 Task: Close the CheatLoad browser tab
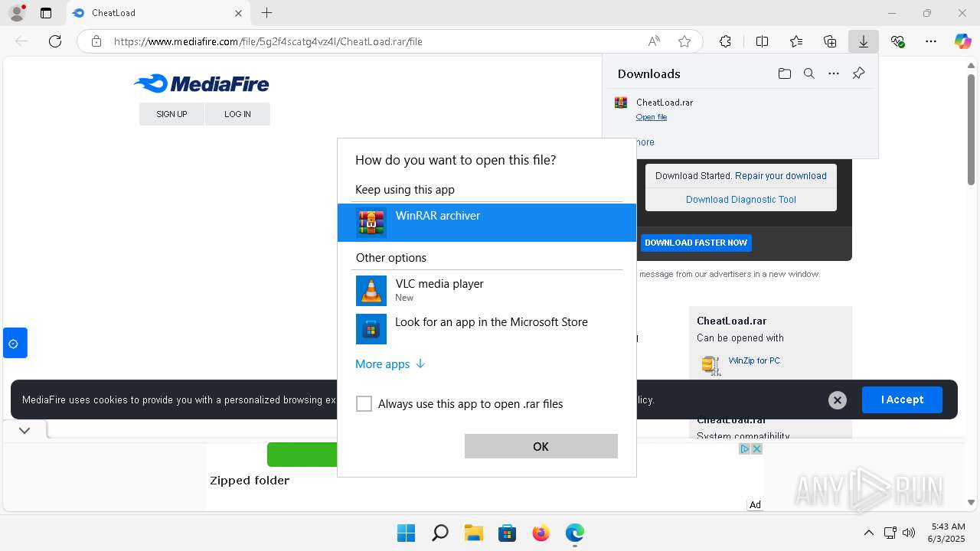(239, 13)
